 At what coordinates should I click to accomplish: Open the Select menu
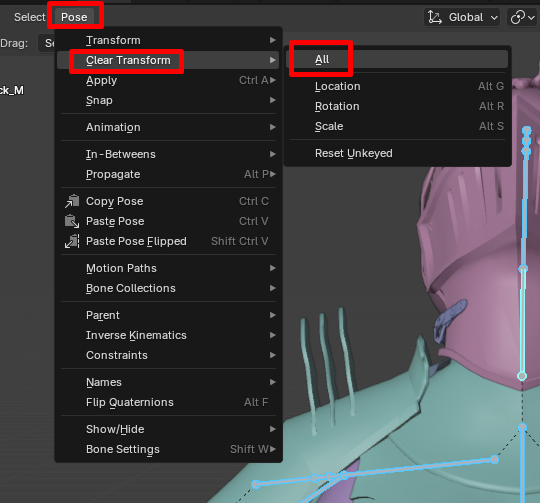click(30, 17)
